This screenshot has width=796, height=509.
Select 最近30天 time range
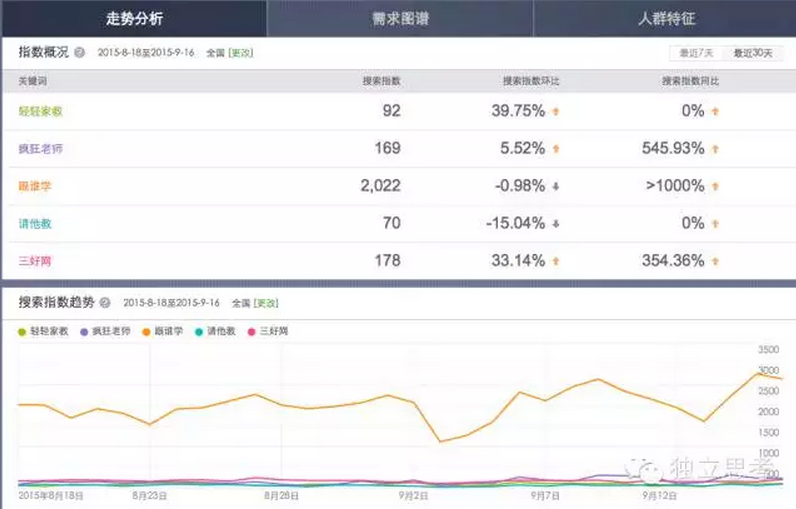[751, 53]
